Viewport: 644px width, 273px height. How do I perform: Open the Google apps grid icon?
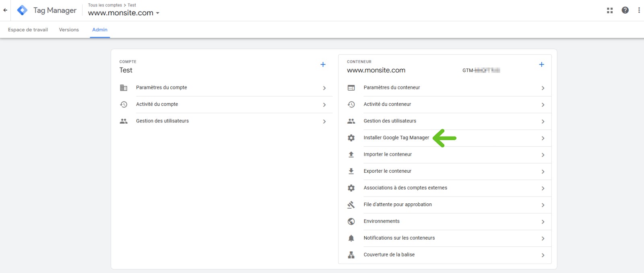(x=610, y=10)
